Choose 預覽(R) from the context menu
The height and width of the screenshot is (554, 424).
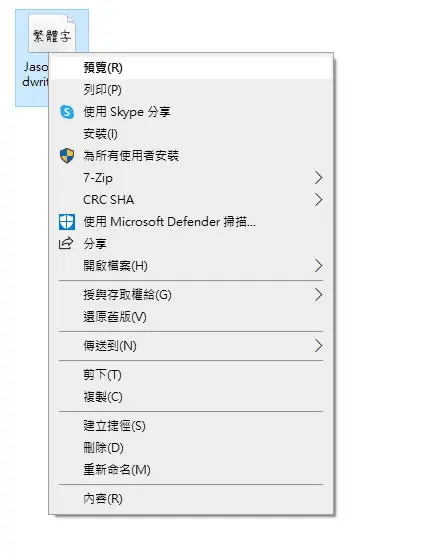tap(191, 67)
